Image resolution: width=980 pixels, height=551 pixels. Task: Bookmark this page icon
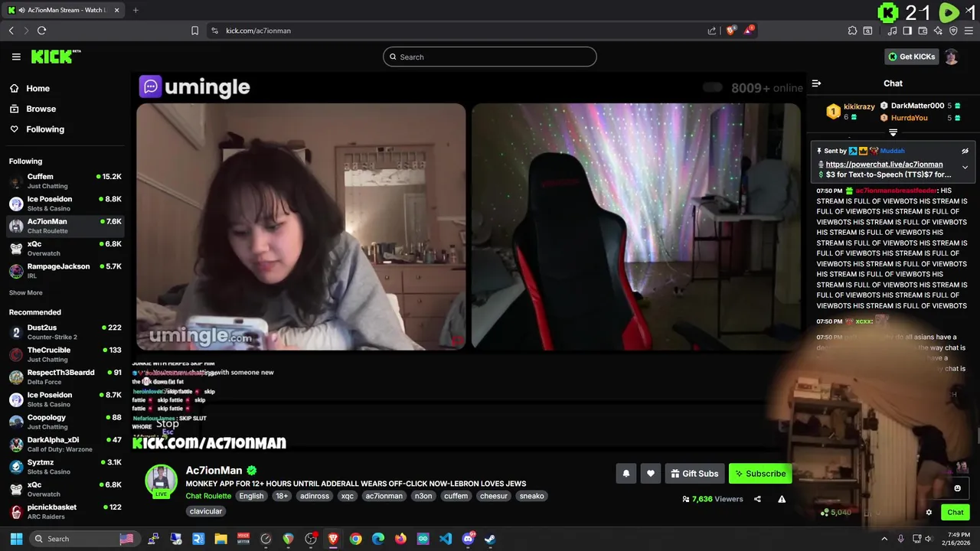pyautogui.click(x=194, y=31)
